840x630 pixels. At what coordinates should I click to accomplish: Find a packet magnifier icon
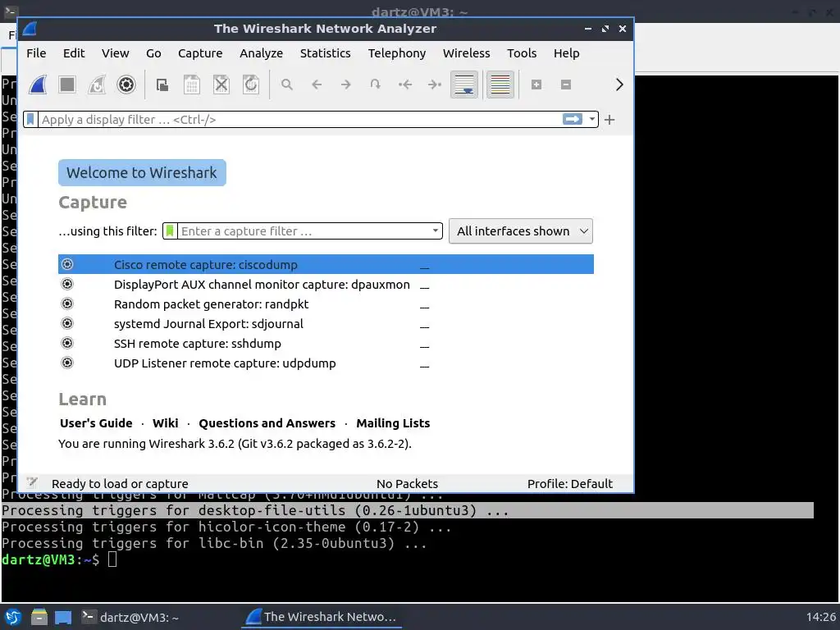pos(287,84)
